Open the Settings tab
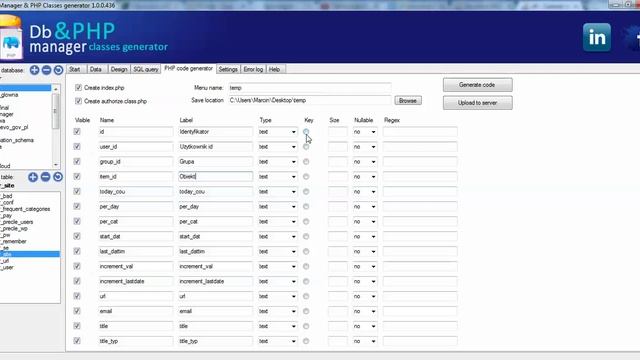The width and height of the screenshot is (640, 360). (228, 69)
